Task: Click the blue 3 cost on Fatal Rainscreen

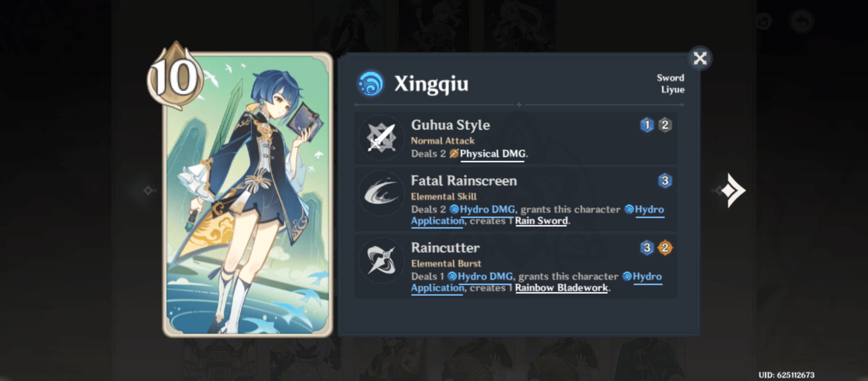Action: click(665, 181)
